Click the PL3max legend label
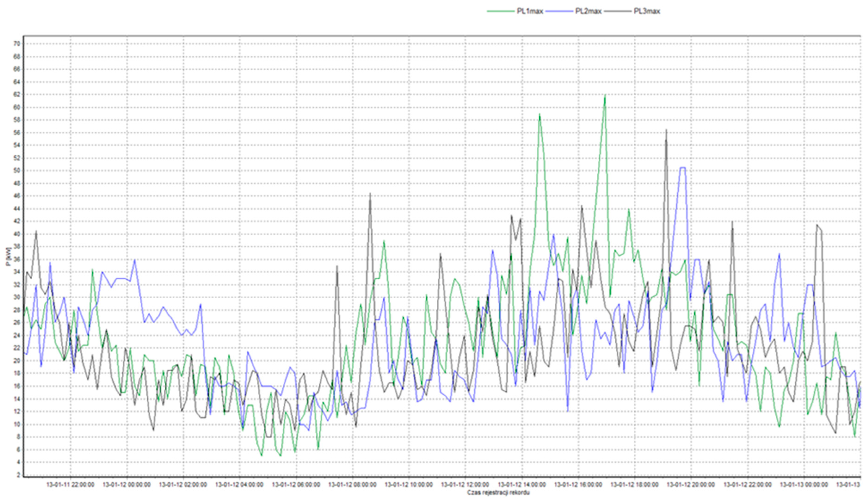868x501 pixels. [x=647, y=11]
